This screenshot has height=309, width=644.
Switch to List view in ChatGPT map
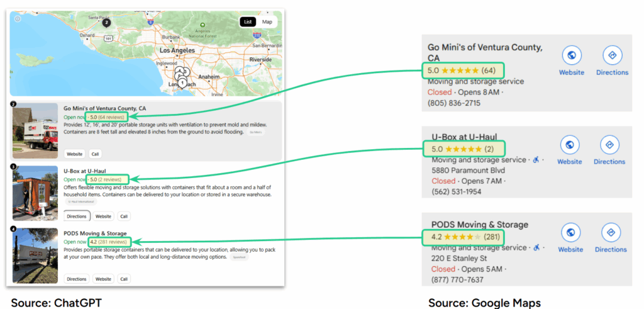click(248, 22)
